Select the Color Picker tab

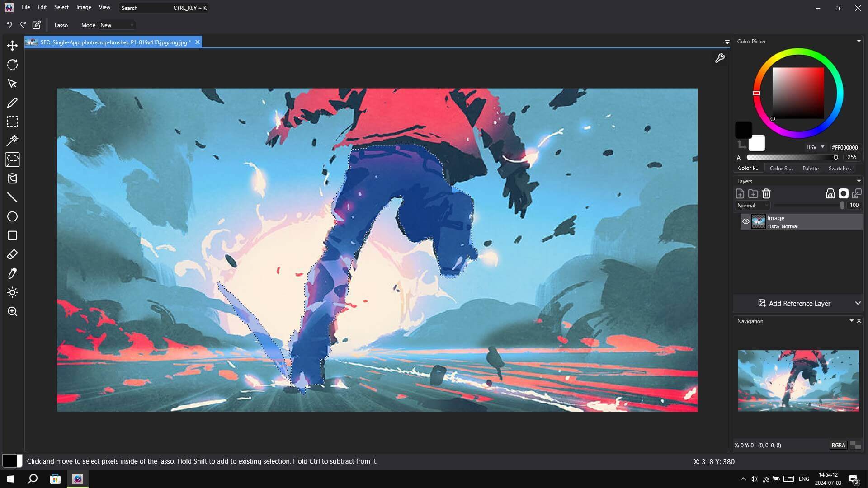749,168
